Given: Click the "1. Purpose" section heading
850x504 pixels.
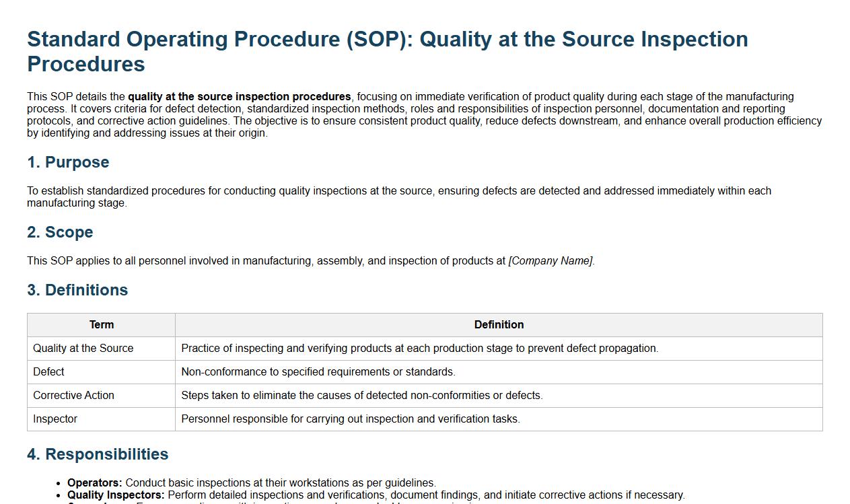Looking at the screenshot, I should pos(68,162).
